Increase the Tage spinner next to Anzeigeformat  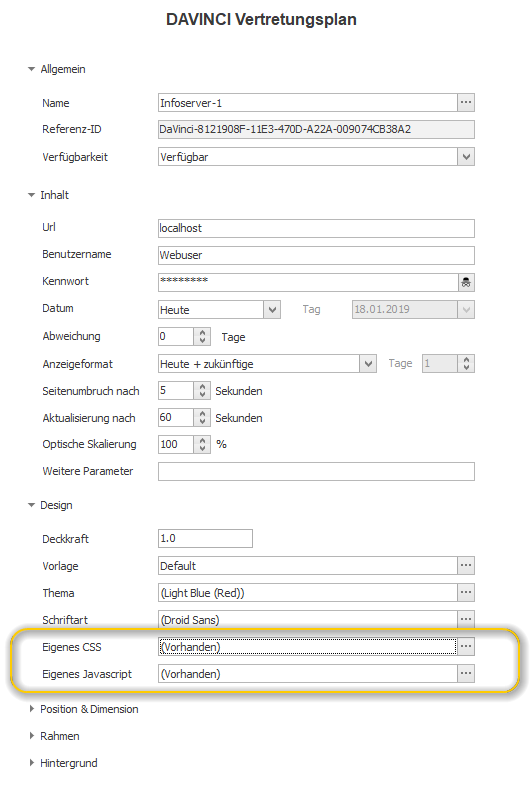coord(466,359)
